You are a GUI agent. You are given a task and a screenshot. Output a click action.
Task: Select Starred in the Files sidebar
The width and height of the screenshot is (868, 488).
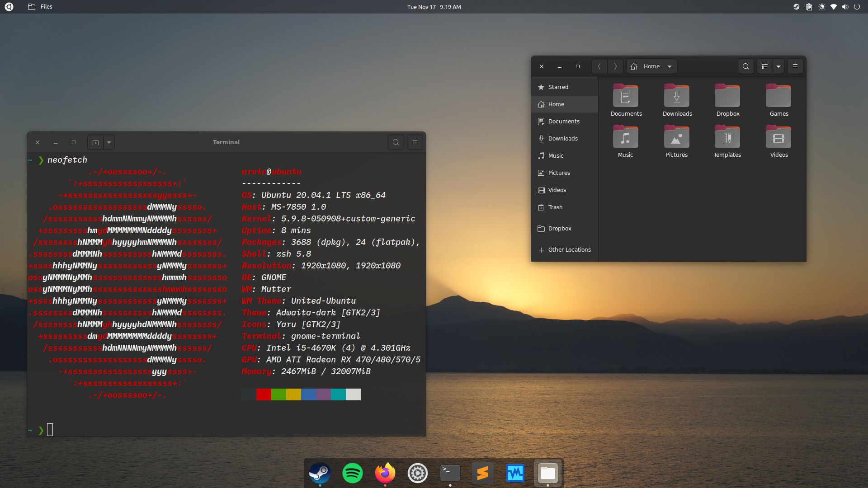point(558,87)
